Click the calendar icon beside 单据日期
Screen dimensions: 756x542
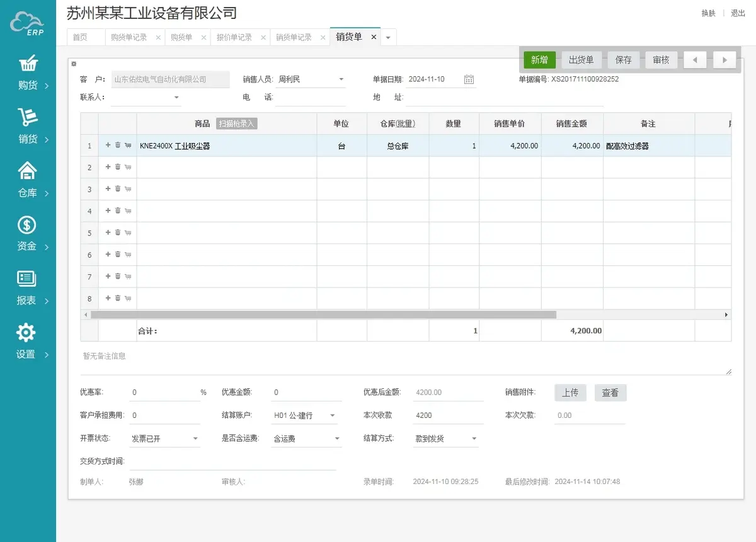[x=469, y=79]
